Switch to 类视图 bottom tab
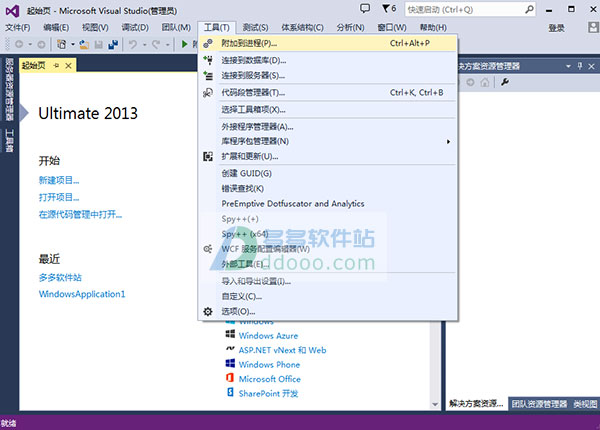Screen dimensions: 600x430 [x=585, y=404]
